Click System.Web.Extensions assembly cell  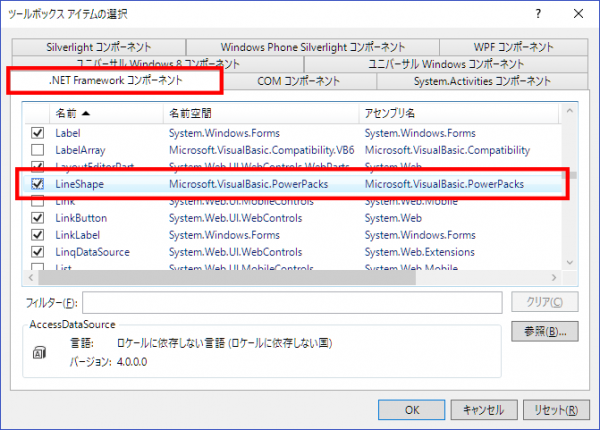click(x=420, y=252)
